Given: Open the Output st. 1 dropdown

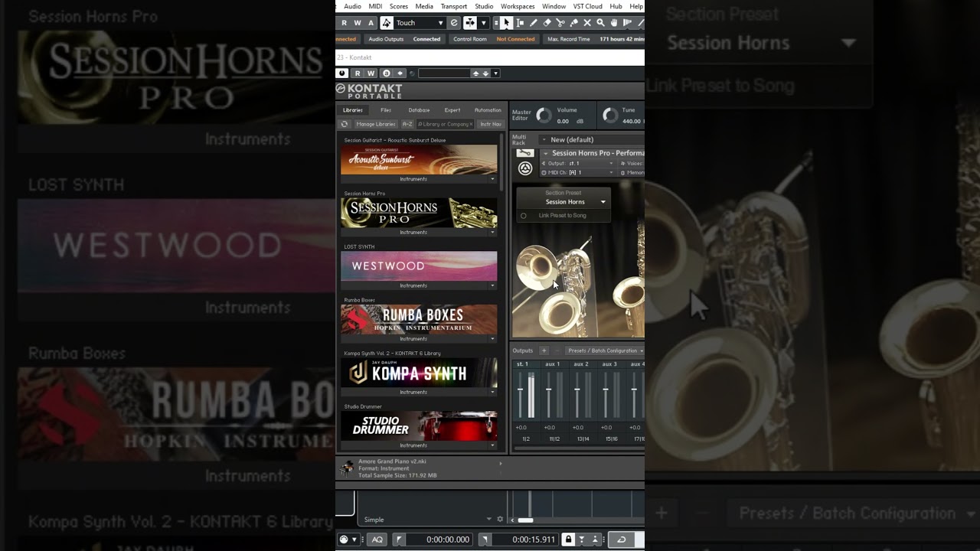Looking at the screenshot, I should point(578,163).
